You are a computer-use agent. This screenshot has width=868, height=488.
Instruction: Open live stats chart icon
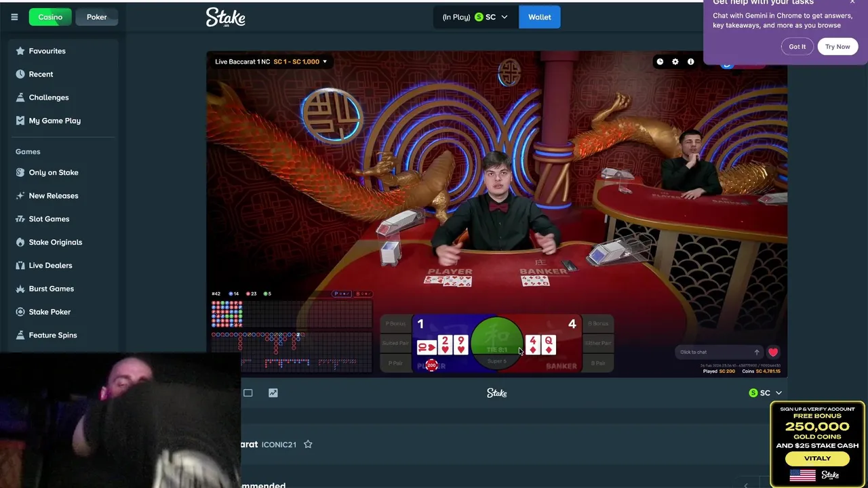point(273,392)
